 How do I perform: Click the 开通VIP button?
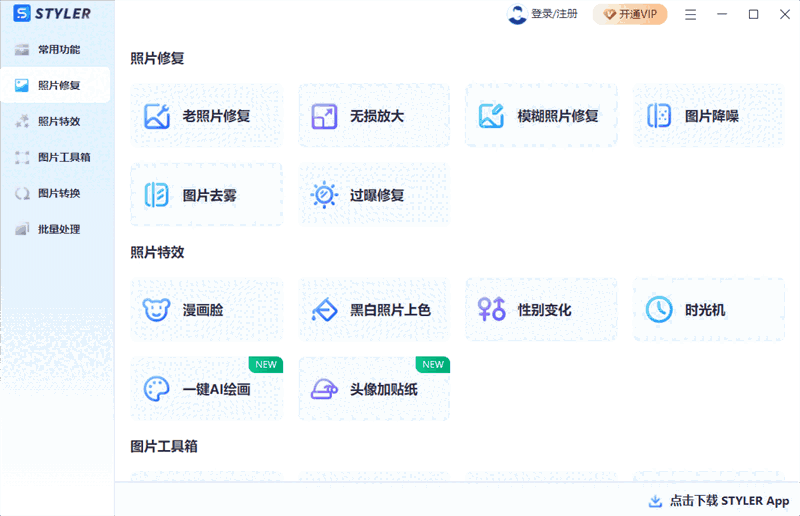[x=630, y=14]
